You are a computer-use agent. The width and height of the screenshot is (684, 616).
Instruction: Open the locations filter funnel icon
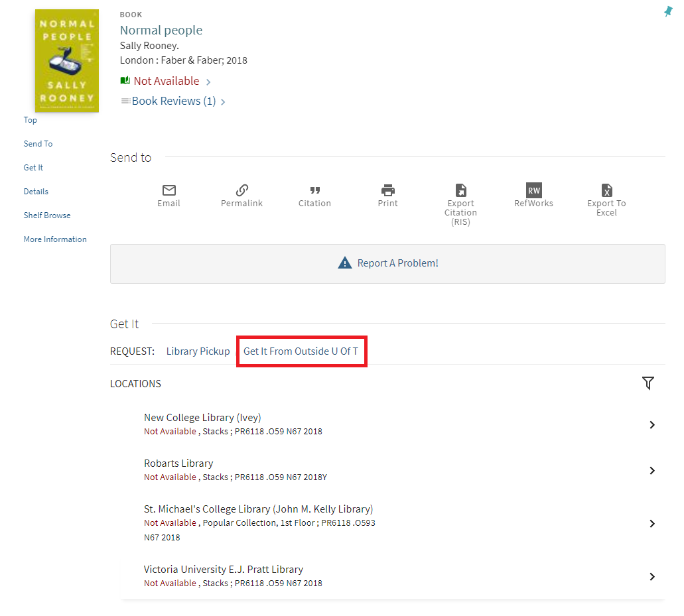(x=648, y=383)
